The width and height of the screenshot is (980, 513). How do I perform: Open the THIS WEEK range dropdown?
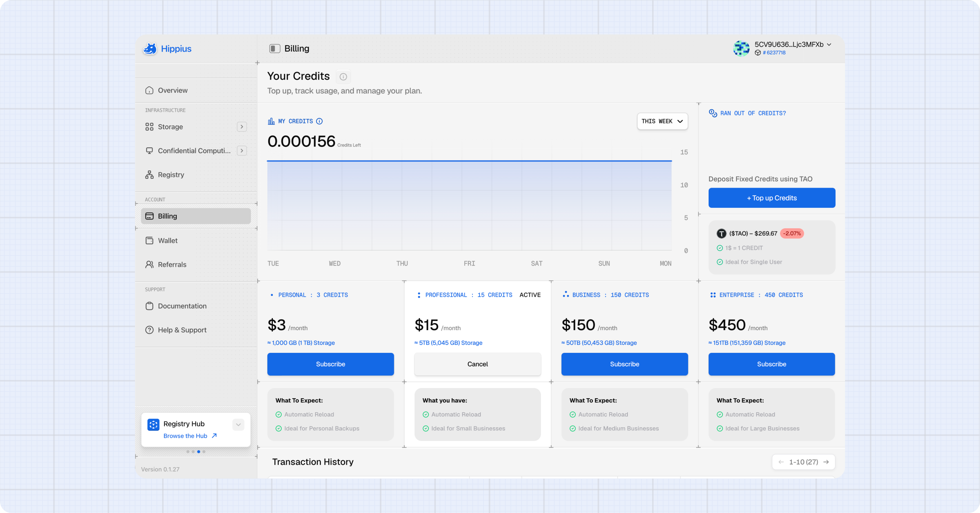(x=662, y=121)
